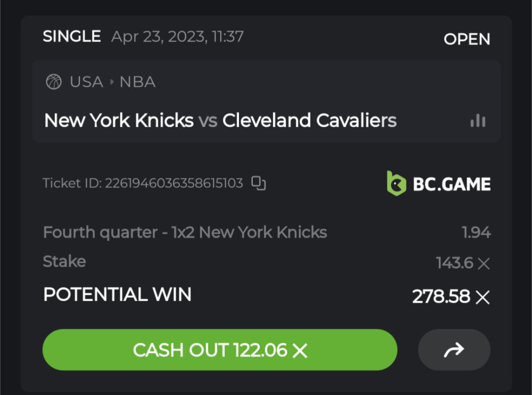
Task: Open the Cleveland Cavaliers team name
Action: tap(309, 121)
